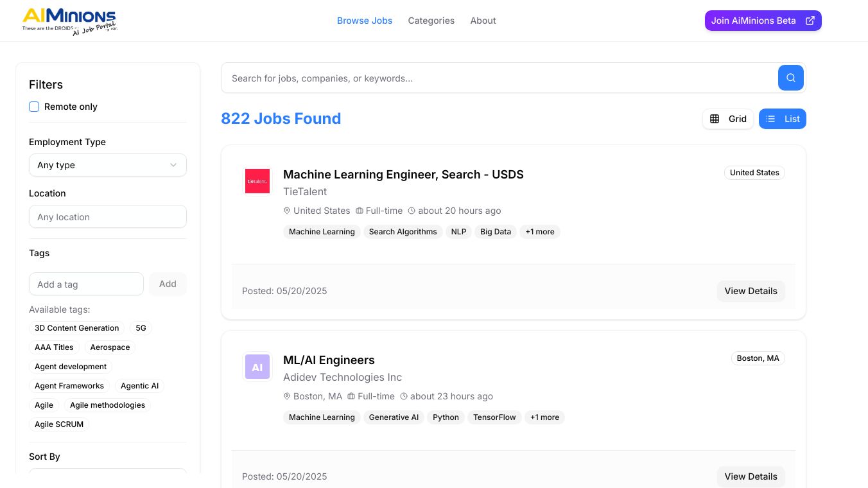The height and width of the screenshot is (488, 868).
Task: Open the Employment Type dropdown
Action: (108, 165)
